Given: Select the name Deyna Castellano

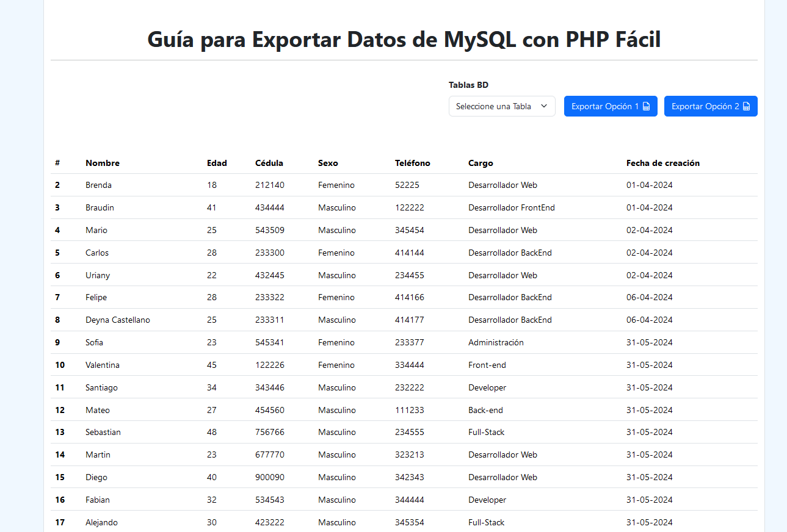Looking at the screenshot, I should (x=118, y=320).
